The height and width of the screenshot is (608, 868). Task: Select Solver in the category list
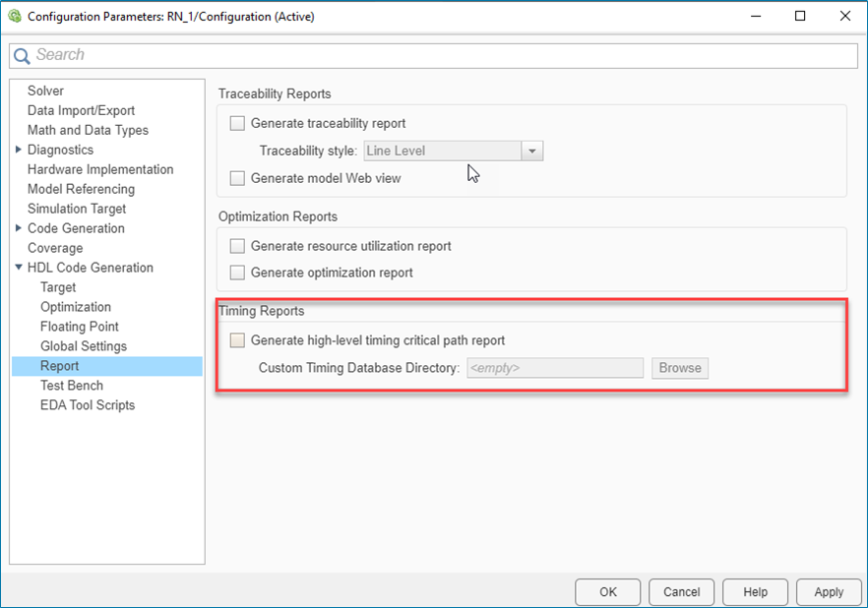(x=45, y=91)
